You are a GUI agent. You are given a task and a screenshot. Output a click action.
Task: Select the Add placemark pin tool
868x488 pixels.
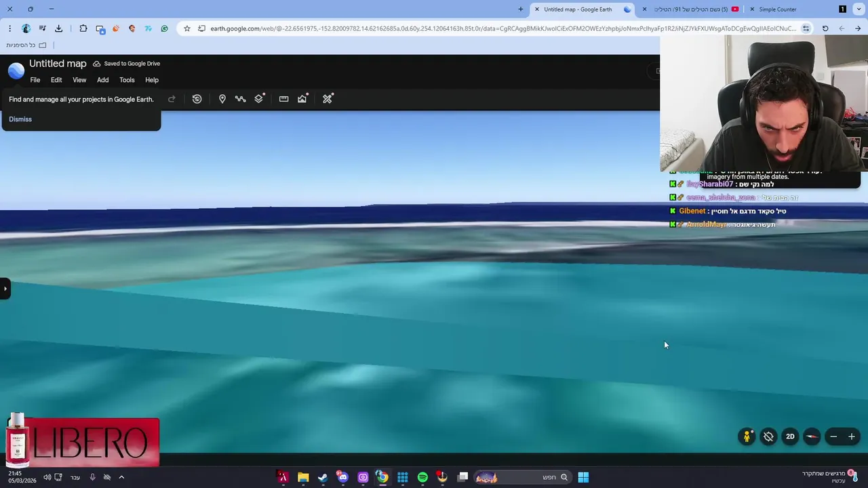pos(222,99)
